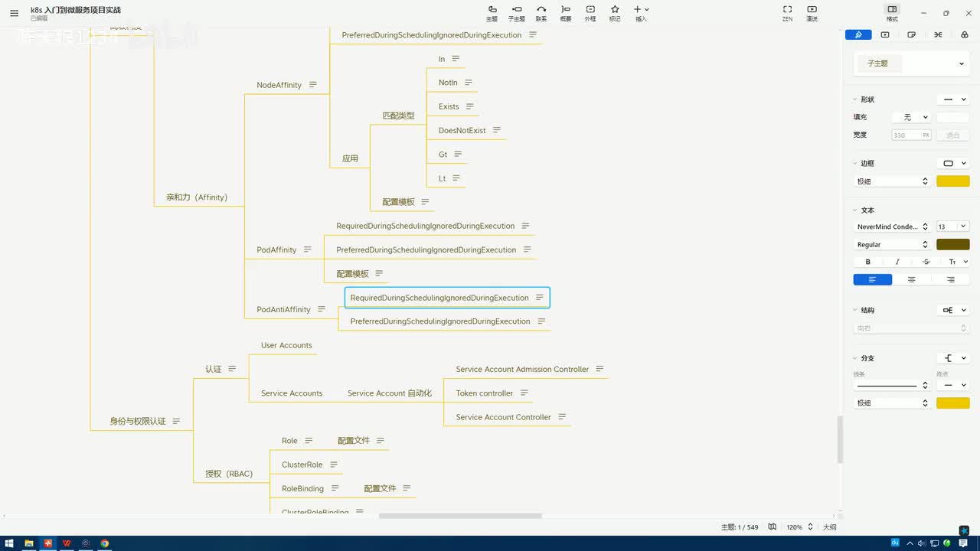Viewport: 980px width, 551px height.
Task: Add a relationship (联系) line
Action: pos(541,13)
